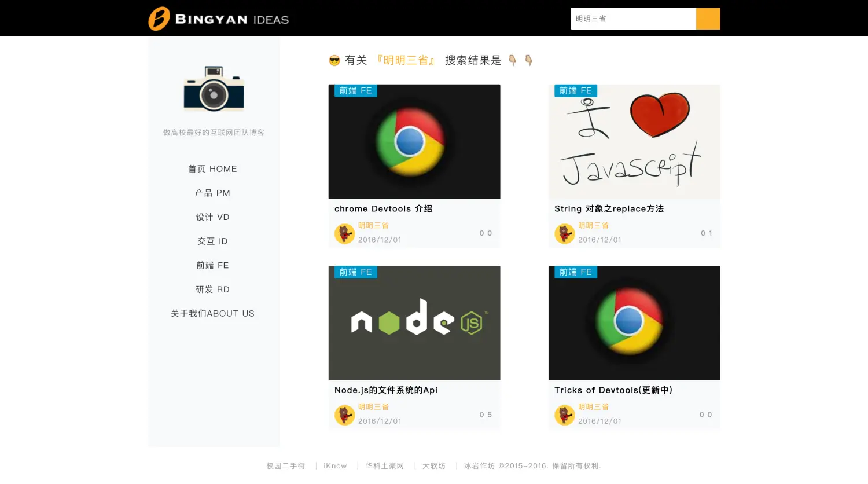
Task: Click the title String 对象之replace方法
Action: (x=609, y=209)
